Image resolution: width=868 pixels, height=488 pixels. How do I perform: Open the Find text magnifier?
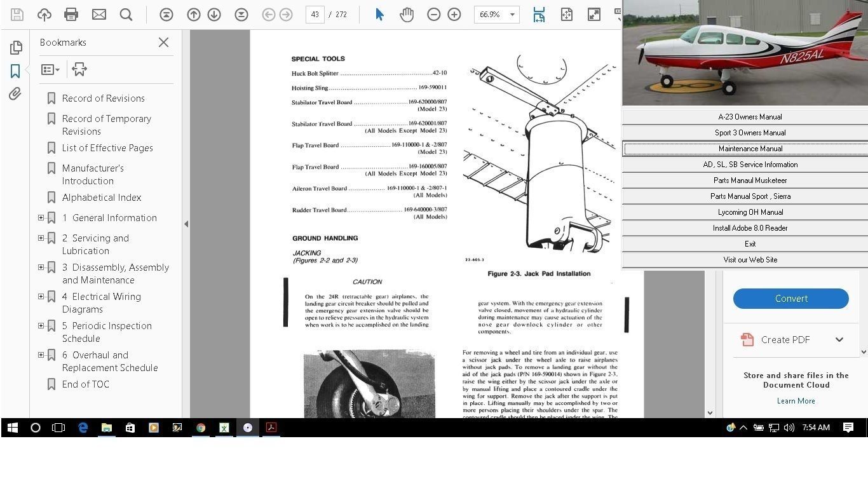pos(126,14)
